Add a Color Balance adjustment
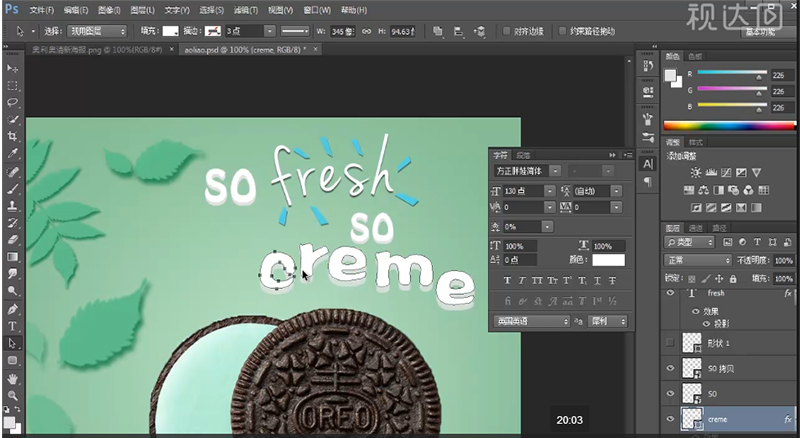The width and height of the screenshot is (800, 438). (x=704, y=190)
